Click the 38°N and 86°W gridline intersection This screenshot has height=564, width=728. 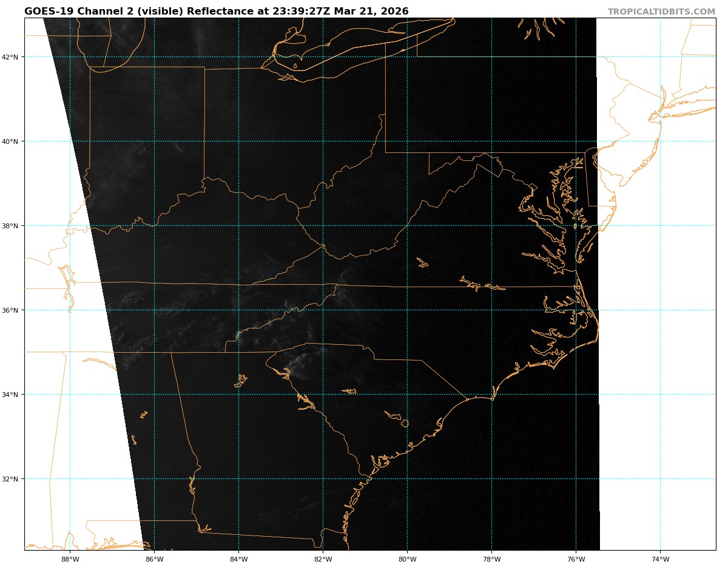154,226
